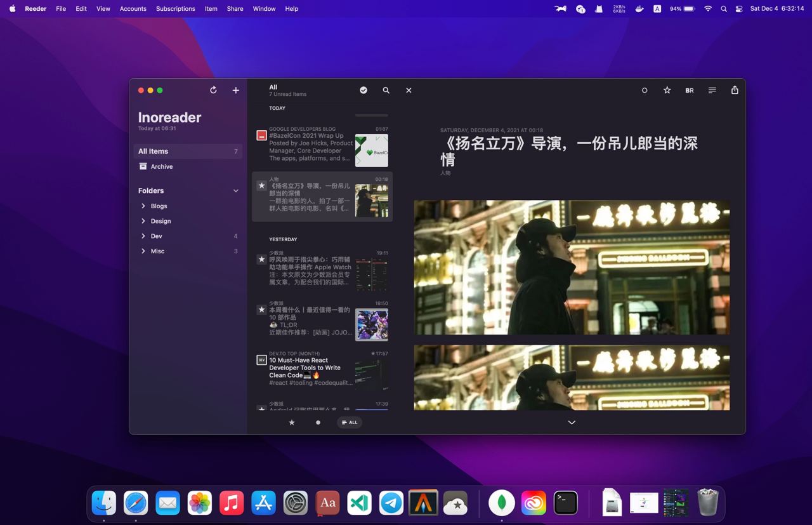Toggle read status with the circle icon
812x525 pixels.
[644, 90]
